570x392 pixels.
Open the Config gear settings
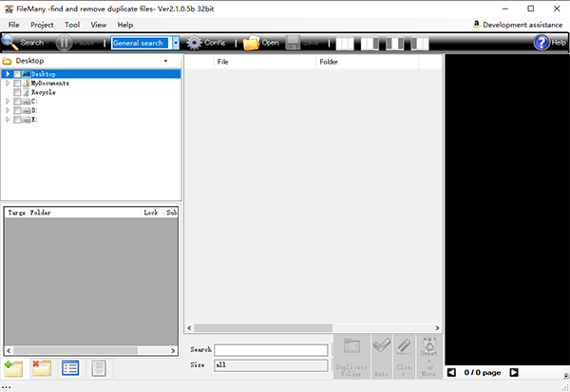(206, 43)
